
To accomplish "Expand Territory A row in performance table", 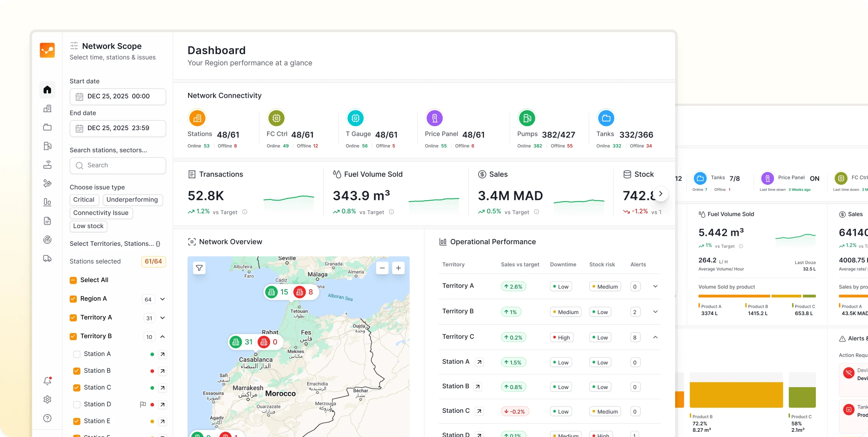I will click(x=655, y=286).
